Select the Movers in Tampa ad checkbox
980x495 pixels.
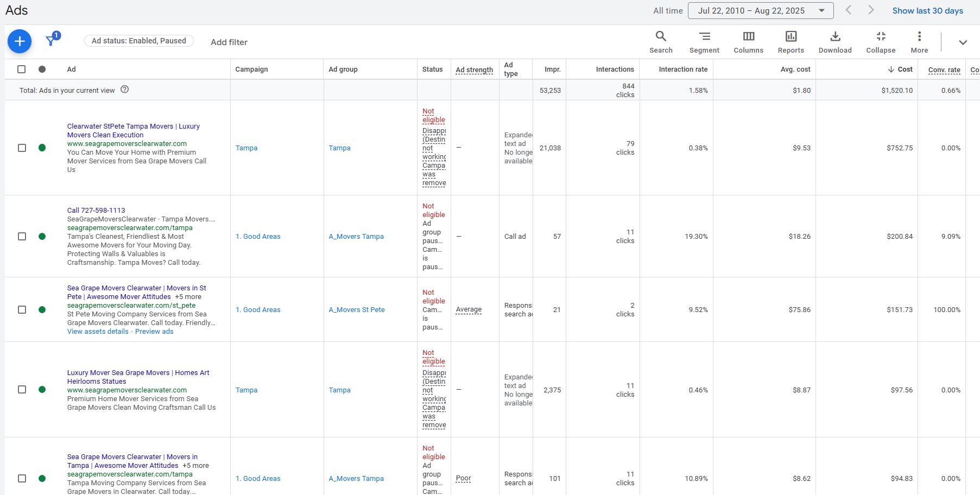tap(22, 478)
